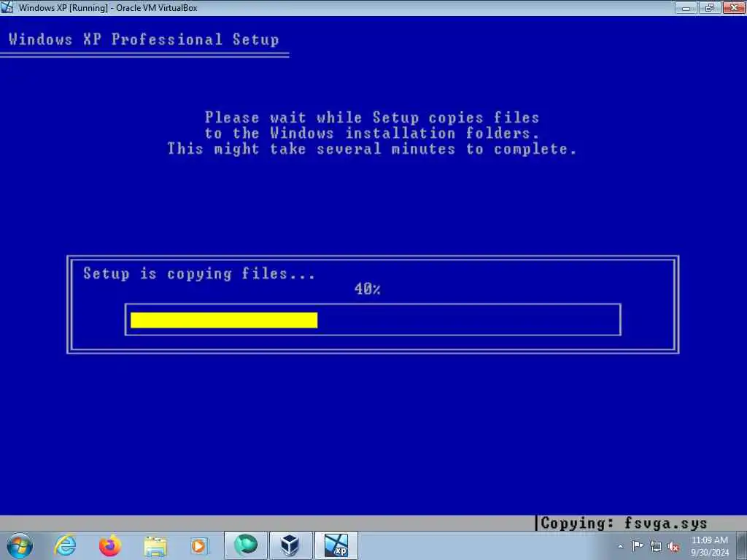Click the VirtualBox window title icon
The width and height of the screenshot is (747, 560).
pyautogui.click(x=7, y=7)
